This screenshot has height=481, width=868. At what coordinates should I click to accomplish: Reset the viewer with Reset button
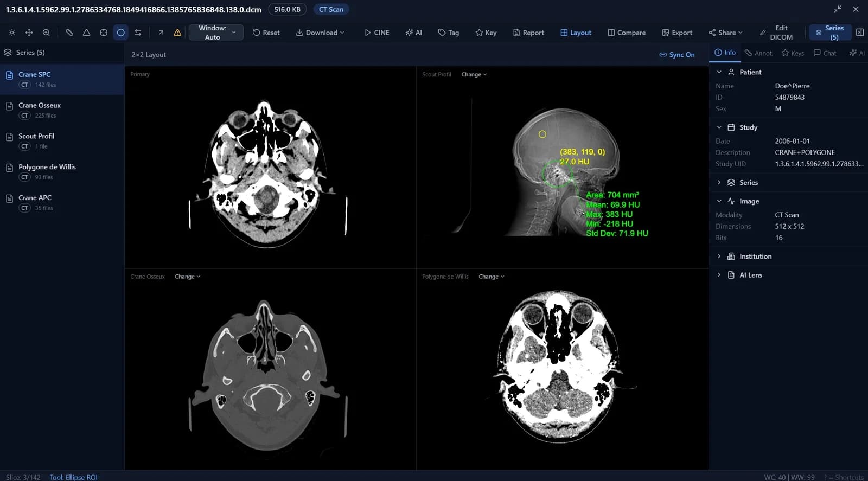tap(266, 33)
